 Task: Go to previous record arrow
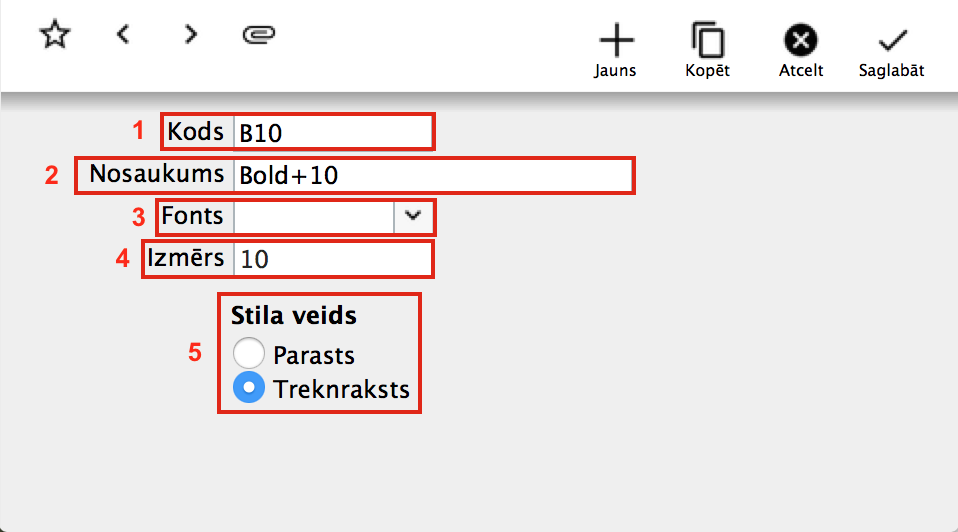[x=123, y=35]
